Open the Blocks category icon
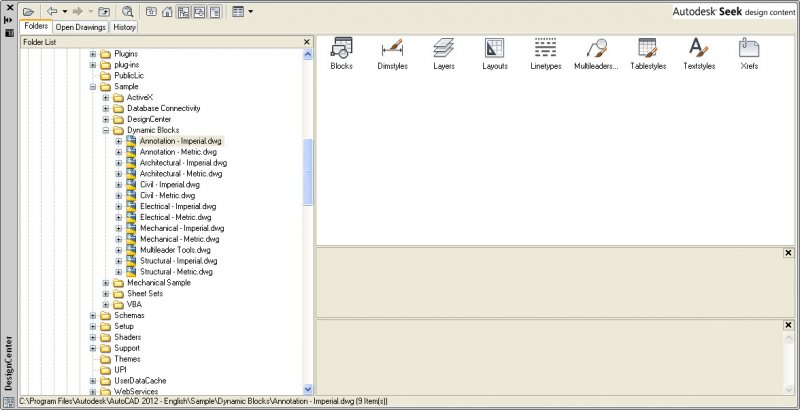Screen dimensions: 800x410 341,51
